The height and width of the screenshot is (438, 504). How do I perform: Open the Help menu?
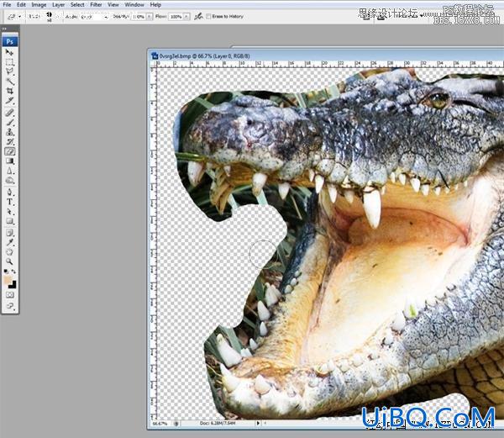coord(155,4)
